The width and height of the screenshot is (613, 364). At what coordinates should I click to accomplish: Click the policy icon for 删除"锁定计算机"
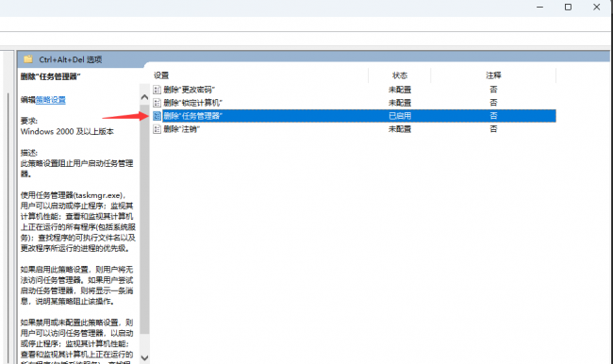click(x=157, y=103)
